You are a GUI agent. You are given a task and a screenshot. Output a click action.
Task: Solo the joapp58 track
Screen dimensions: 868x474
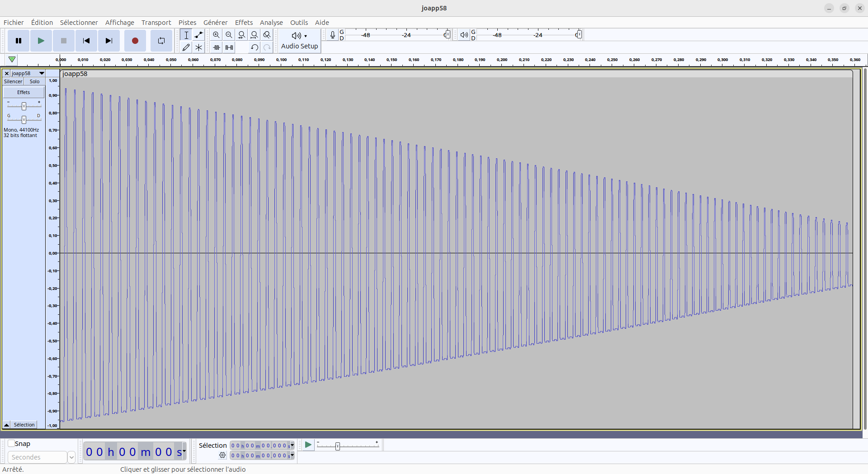pos(34,81)
